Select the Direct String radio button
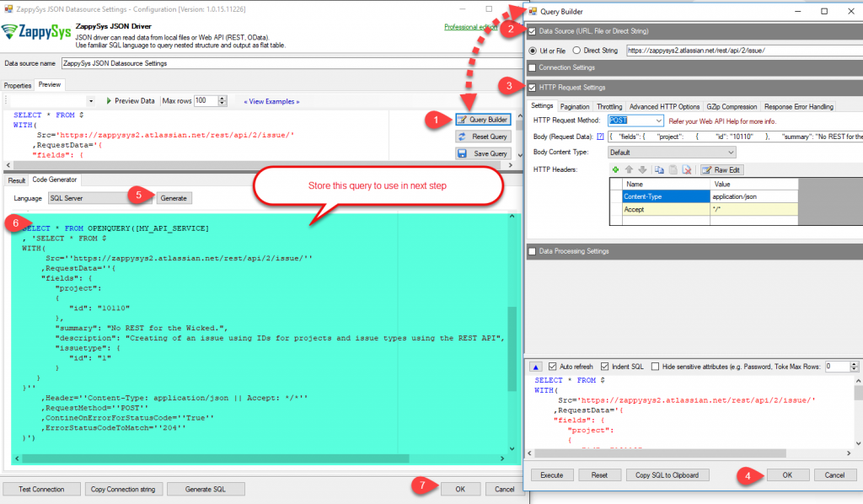 point(576,51)
